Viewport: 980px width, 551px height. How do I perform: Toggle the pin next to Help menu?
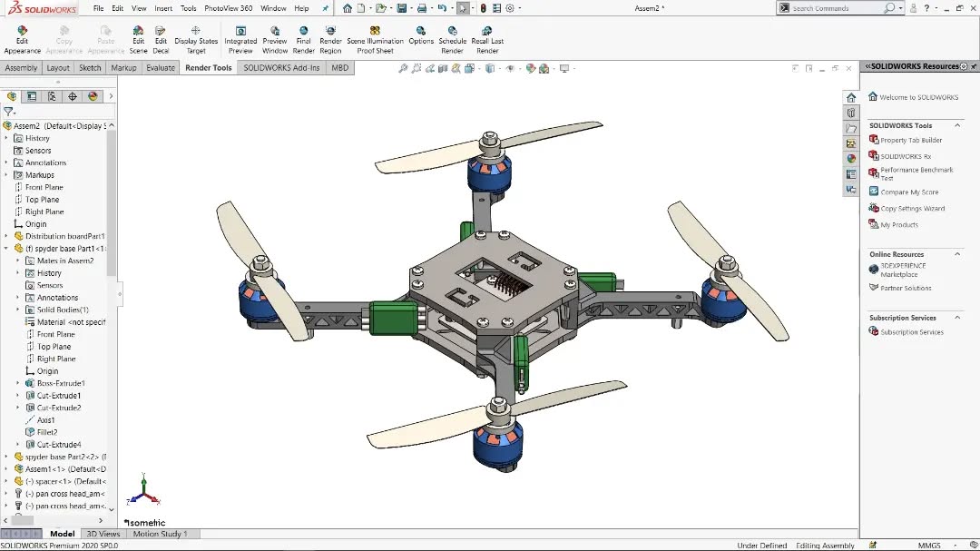pyautogui.click(x=326, y=8)
